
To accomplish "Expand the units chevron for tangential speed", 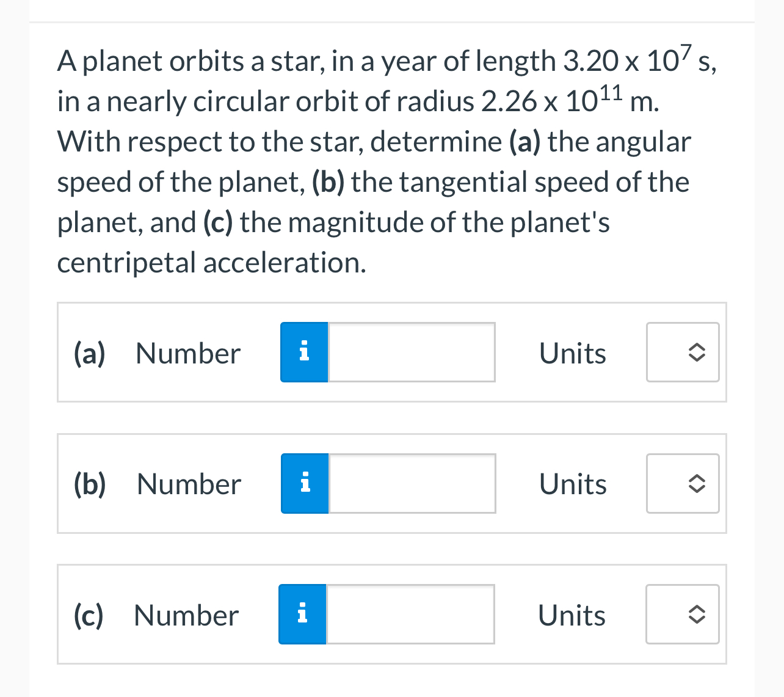I will pos(683,483).
